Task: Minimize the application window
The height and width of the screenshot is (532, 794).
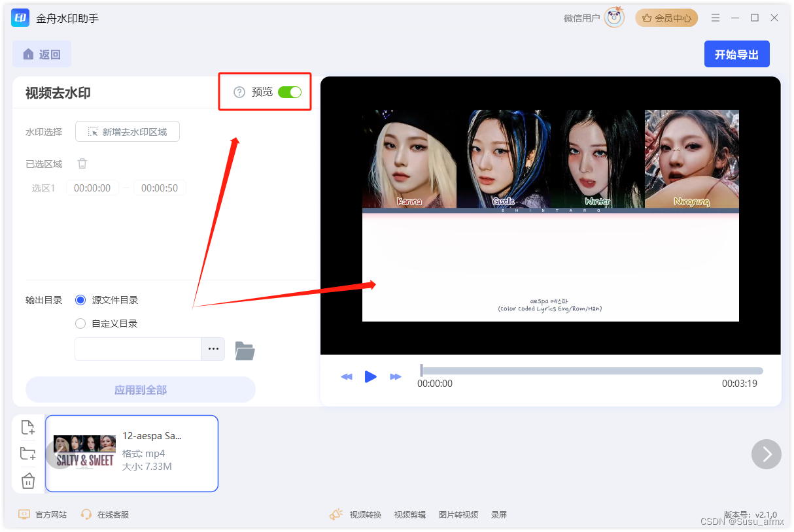Action: click(x=735, y=18)
